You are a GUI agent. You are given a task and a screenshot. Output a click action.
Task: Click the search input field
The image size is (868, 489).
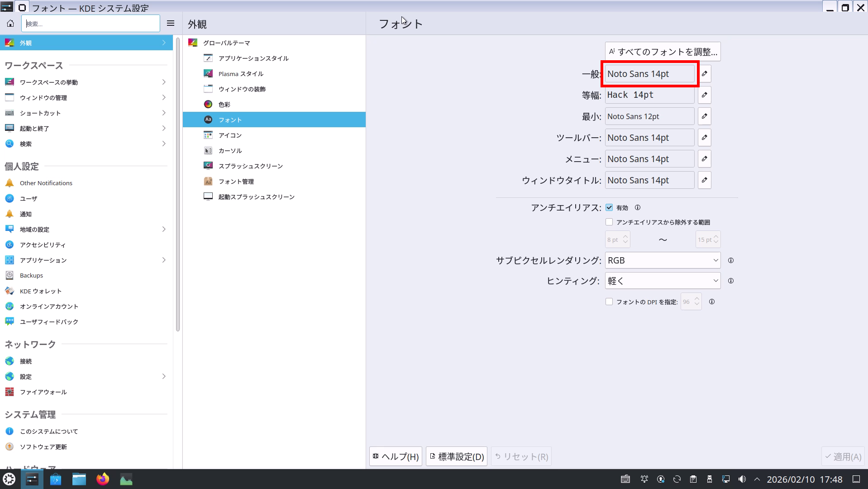pos(91,24)
